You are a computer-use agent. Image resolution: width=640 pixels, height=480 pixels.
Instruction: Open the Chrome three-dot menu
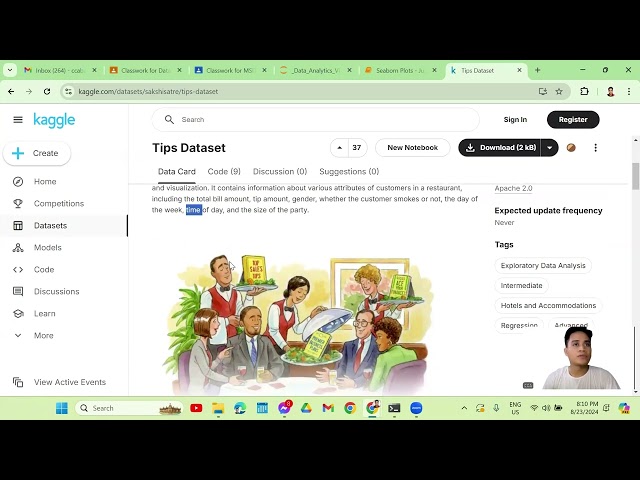(629, 92)
